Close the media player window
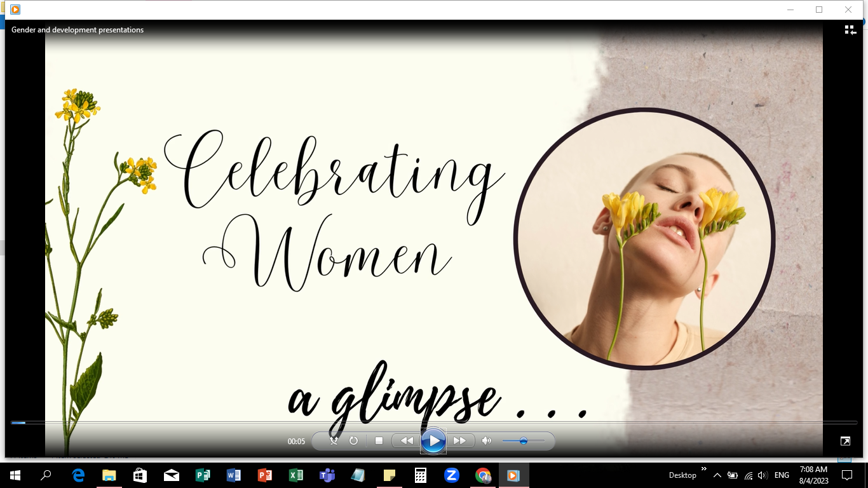Image resolution: width=868 pixels, height=488 pixels. [848, 10]
